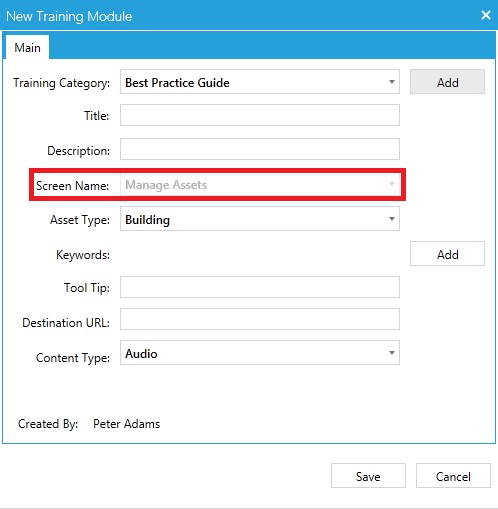Add a new training category
Screen dimensions: 498x509
coord(447,82)
